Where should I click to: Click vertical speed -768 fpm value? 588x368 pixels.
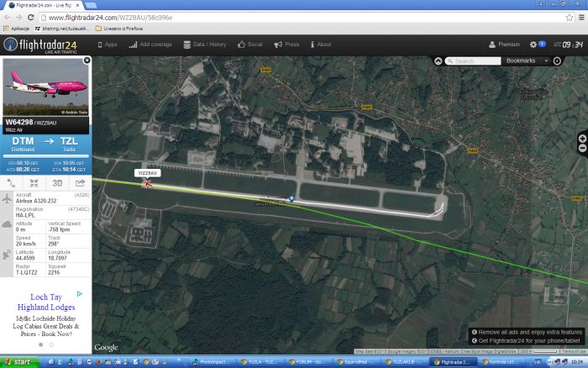click(x=59, y=229)
